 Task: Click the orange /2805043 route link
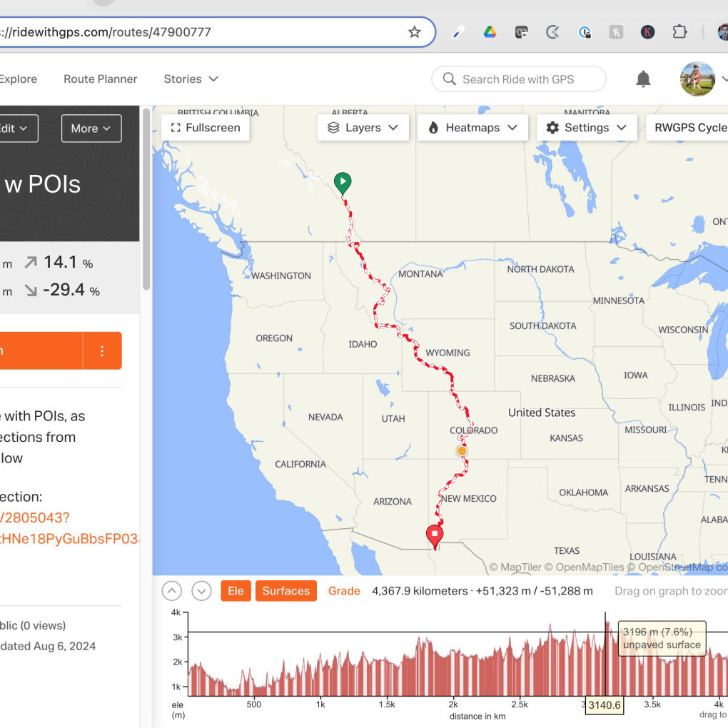pos(34,516)
